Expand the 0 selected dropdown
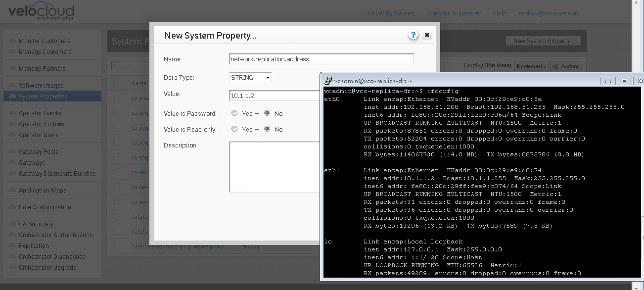 point(532,66)
